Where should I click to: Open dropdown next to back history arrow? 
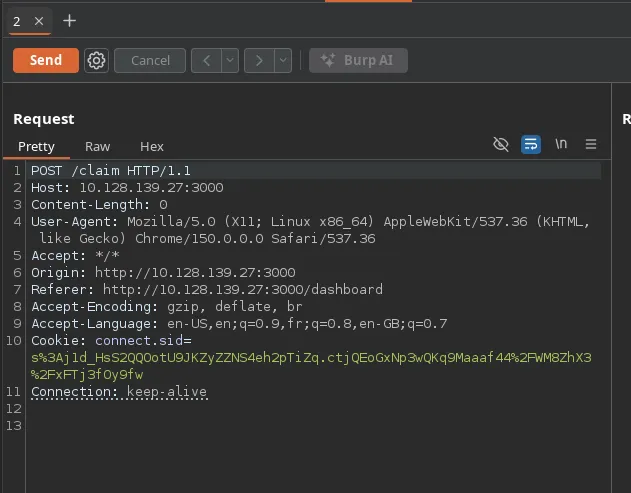(x=230, y=61)
